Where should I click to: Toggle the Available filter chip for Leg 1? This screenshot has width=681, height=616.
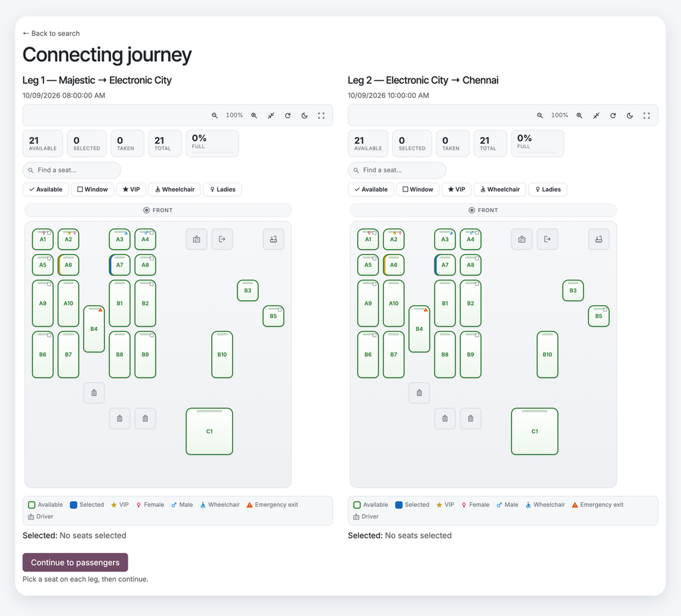coord(46,189)
